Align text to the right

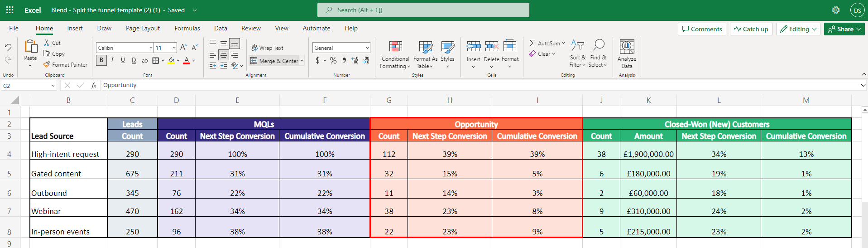click(x=235, y=55)
